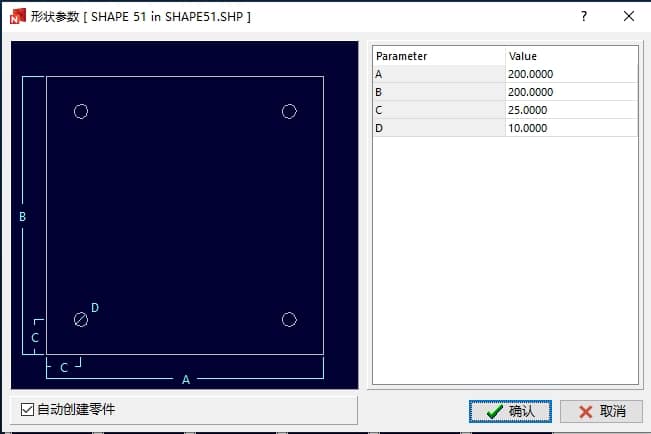This screenshot has width=651, height=434.
Task: Open help with the question mark button
Action: coord(584,16)
